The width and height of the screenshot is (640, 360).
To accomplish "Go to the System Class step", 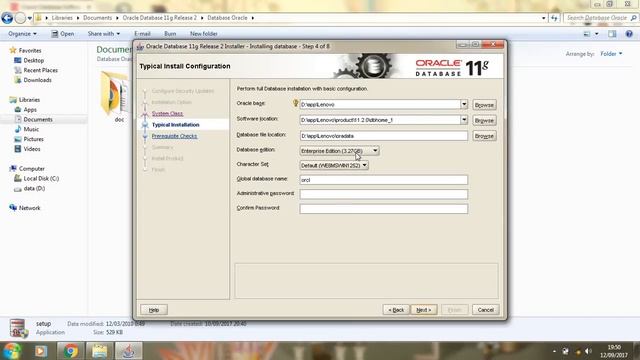I will [167, 113].
